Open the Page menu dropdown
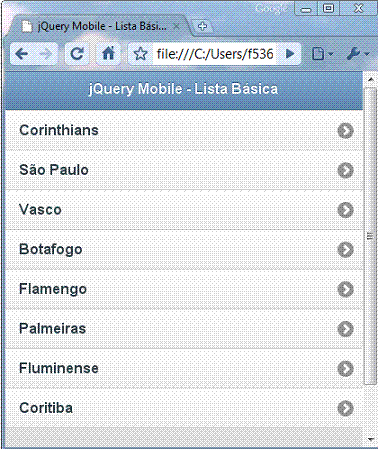Image resolution: width=378 pixels, height=449 pixels. [322, 54]
